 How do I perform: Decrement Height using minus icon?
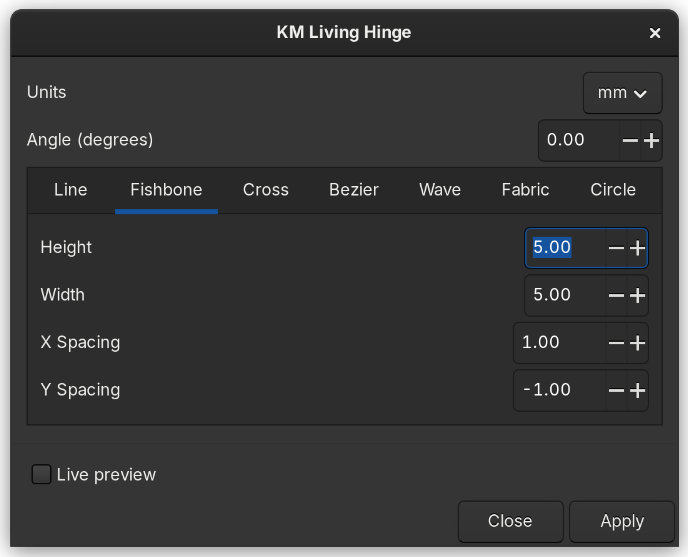(x=616, y=248)
